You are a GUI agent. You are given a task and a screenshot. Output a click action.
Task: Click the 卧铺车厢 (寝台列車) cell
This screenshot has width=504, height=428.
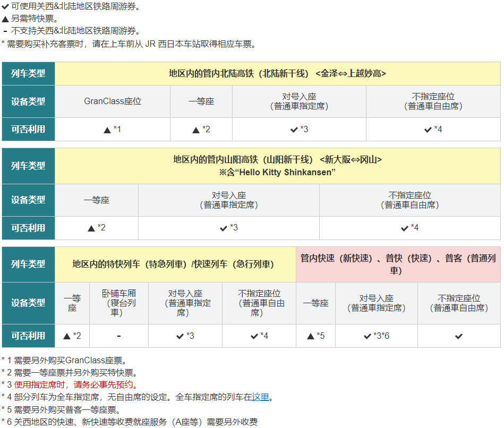click(118, 303)
